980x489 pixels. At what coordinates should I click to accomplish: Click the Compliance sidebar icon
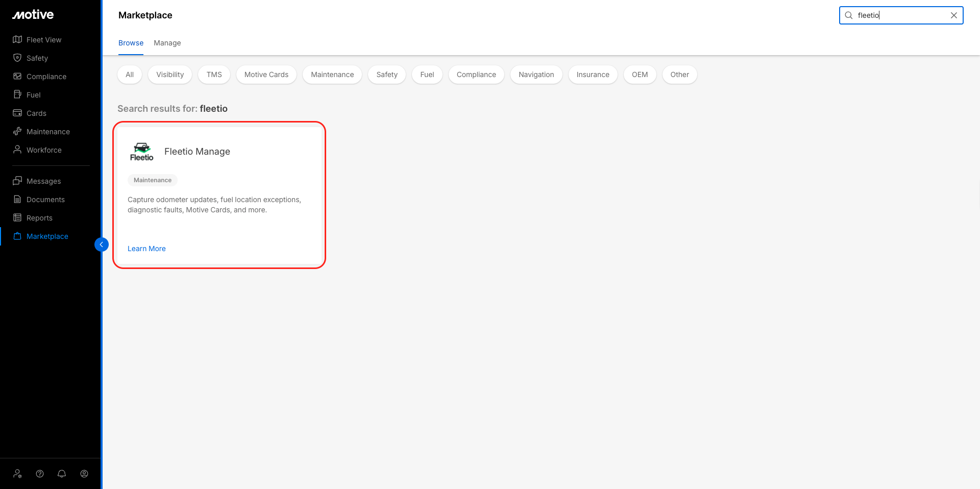(17, 76)
